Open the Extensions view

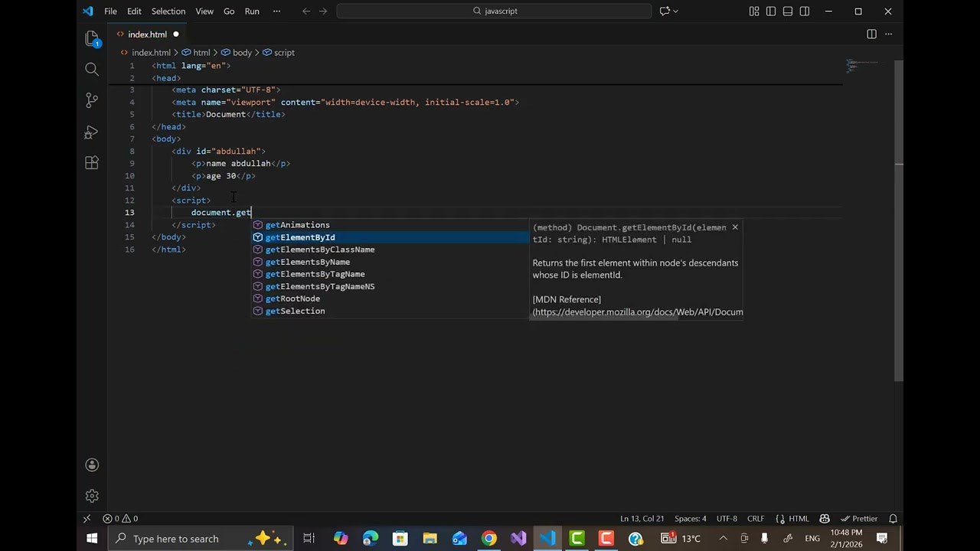[92, 162]
